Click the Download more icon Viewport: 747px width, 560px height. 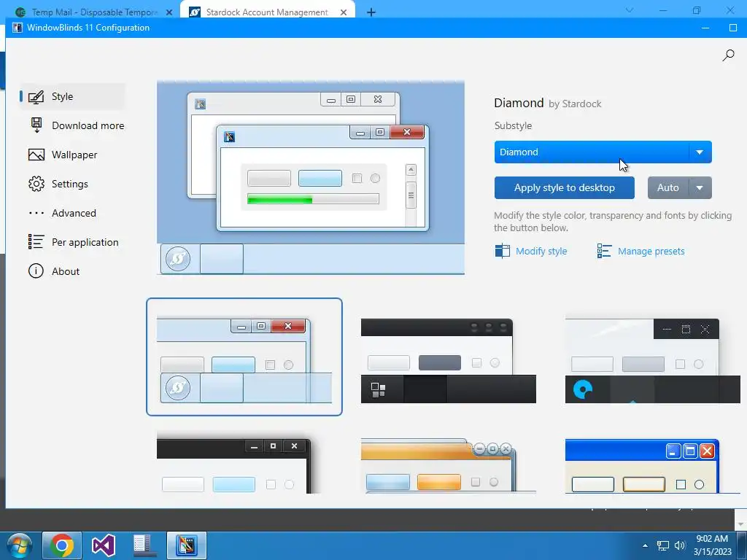click(x=36, y=125)
